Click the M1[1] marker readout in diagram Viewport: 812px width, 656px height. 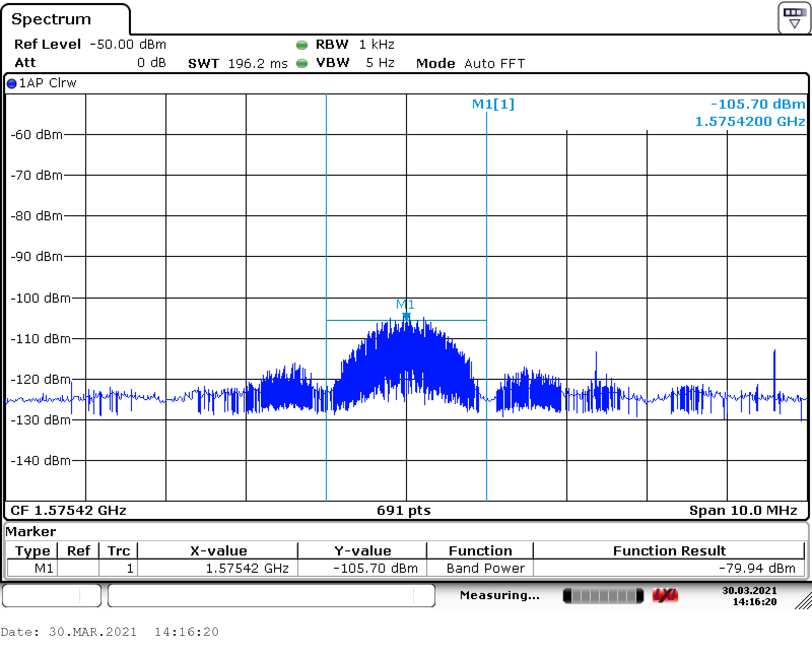493,104
